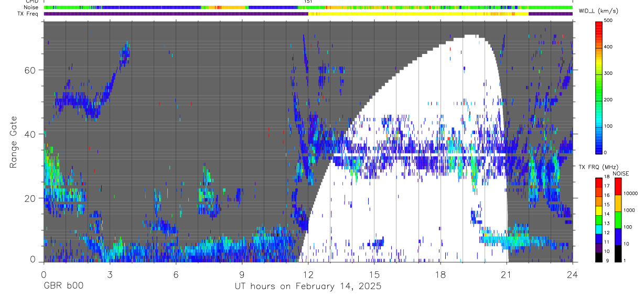The height and width of the screenshot is (297, 644).
Task: Click the "NOISE" legend title at right
Action: pos(620,173)
